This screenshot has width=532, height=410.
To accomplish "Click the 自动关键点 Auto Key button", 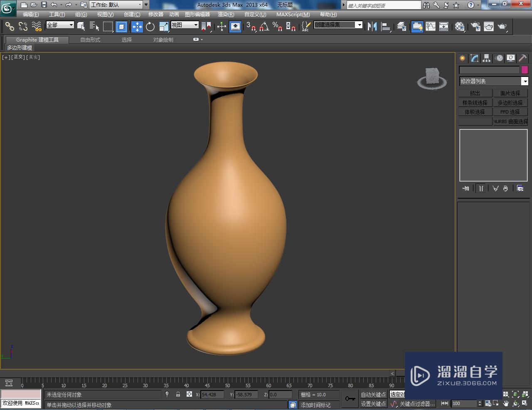I will pos(373,395).
